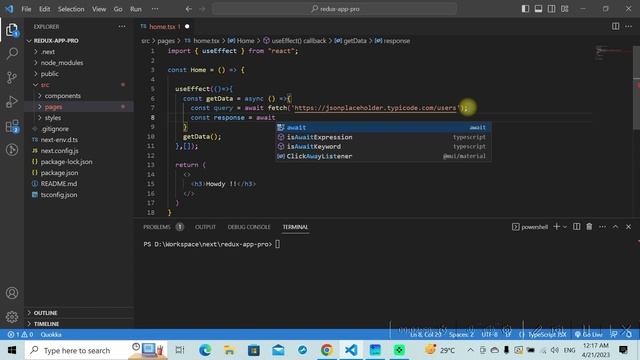
Task: Open the View menu
Action: pyautogui.click(x=99, y=9)
